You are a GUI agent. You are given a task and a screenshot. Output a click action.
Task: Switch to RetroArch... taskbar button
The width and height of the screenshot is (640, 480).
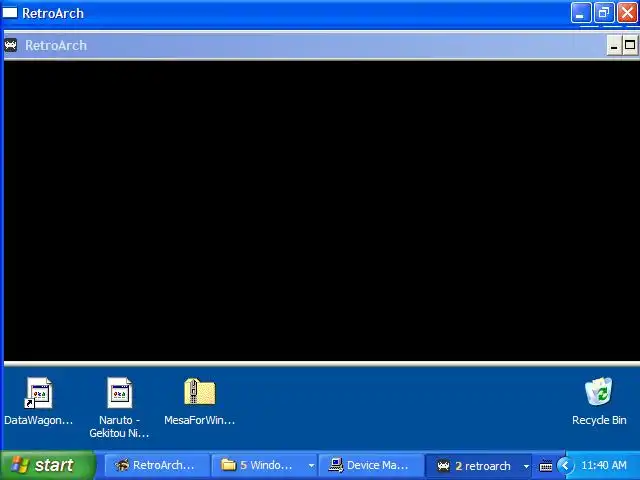tap(156, 465)
